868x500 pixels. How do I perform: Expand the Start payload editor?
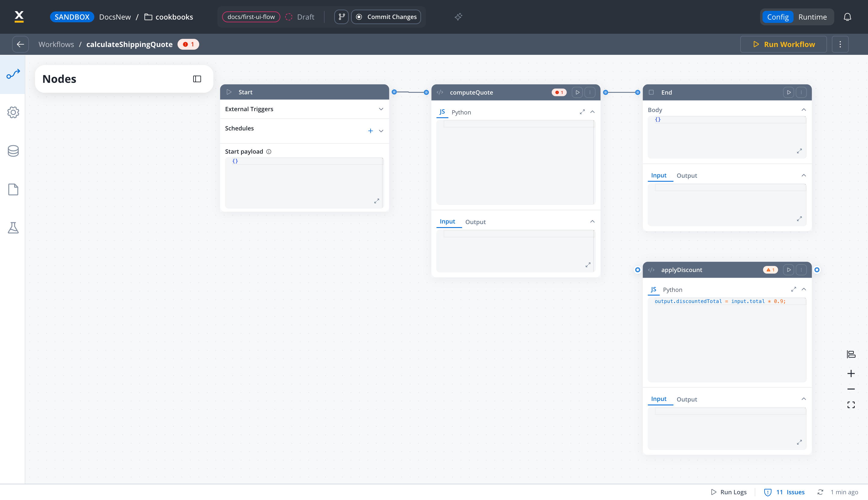(377, 201)
